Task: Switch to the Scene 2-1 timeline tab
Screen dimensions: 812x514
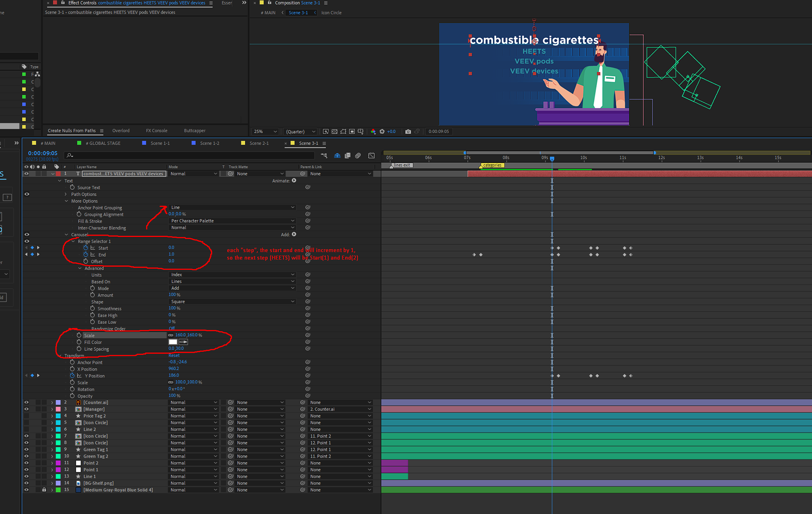Action: [x=259, y=143]
